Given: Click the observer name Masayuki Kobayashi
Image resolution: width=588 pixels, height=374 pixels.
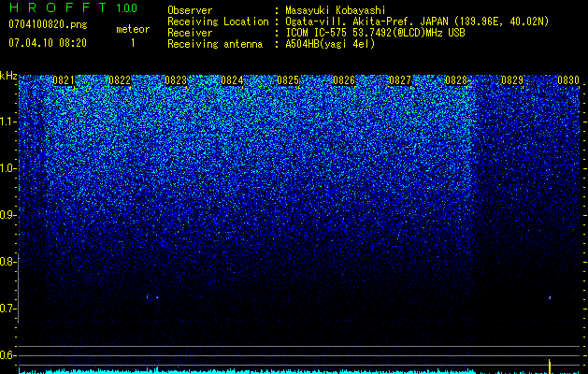Looking at the screenshot, I should (336, 10).
